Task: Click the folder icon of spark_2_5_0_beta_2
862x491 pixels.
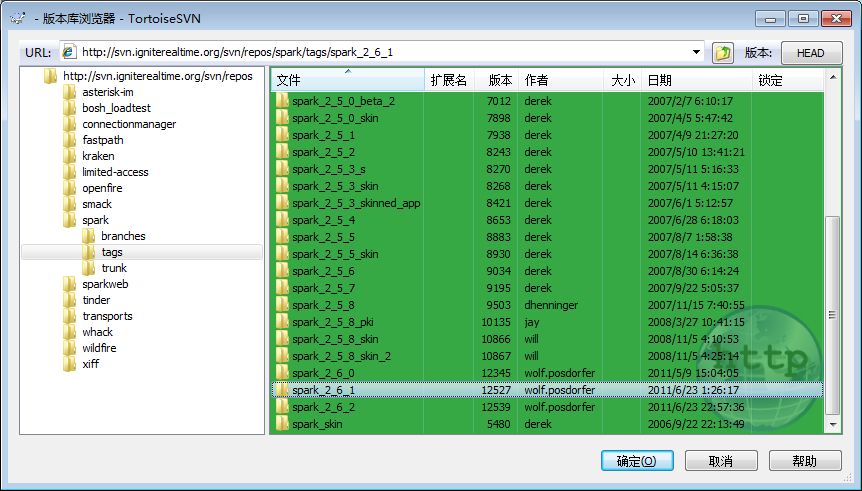Action: (x=282, y=101)
